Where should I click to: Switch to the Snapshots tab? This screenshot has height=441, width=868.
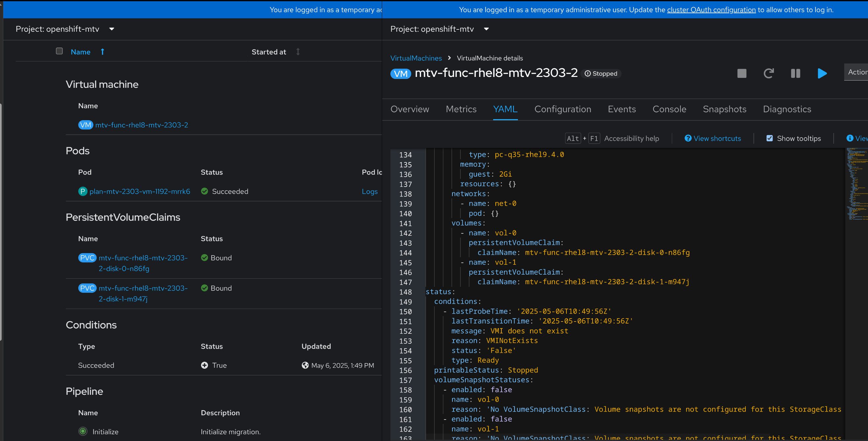pyautogui.click(x=724, y=109)
